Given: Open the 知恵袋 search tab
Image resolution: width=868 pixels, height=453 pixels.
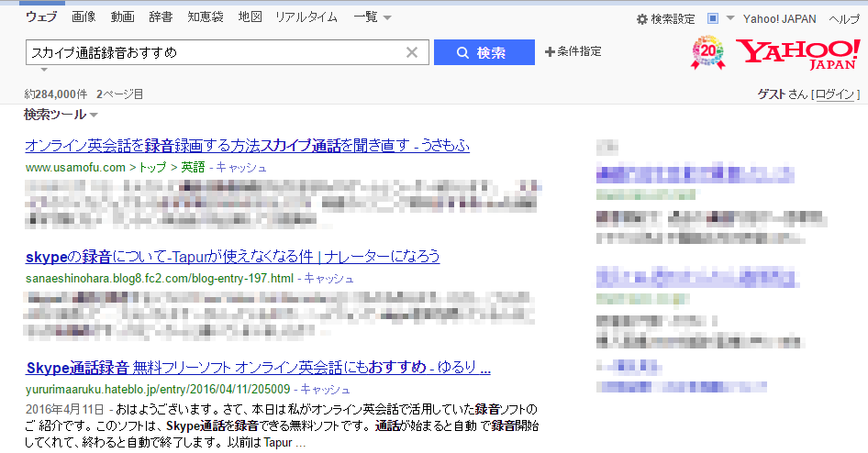Looking at the screenshot, I should [x=206, y=17].
